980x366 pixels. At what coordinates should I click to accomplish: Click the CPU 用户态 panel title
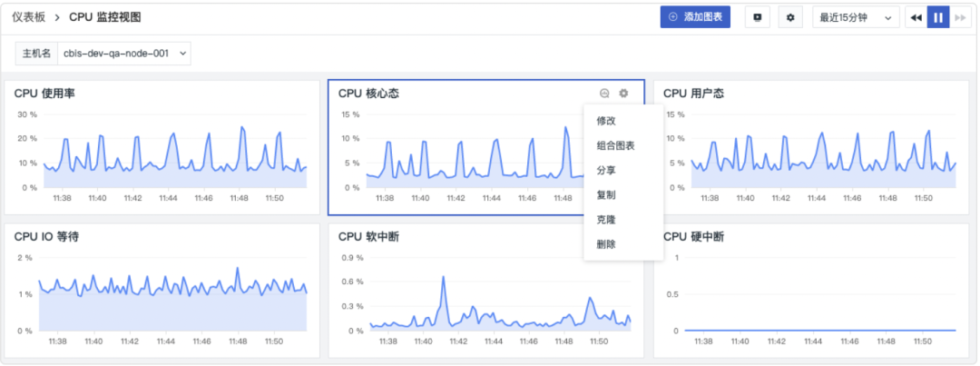694,94
